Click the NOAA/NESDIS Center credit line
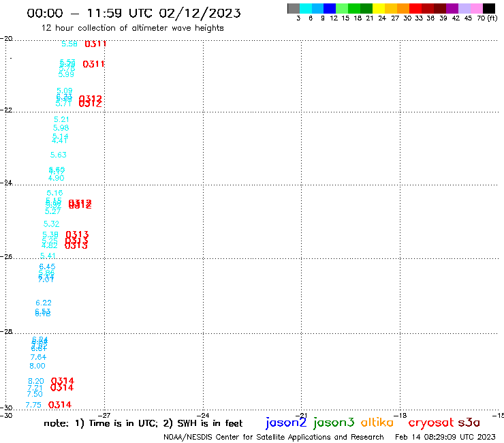Screen dimensions: 504x443 (x=274, y=437)
